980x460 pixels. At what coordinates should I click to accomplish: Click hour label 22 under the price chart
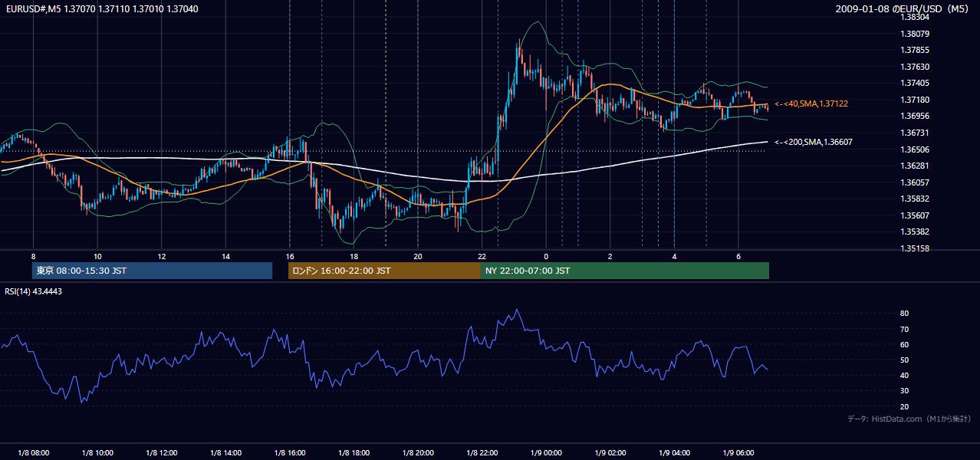[x=482, y=256]
